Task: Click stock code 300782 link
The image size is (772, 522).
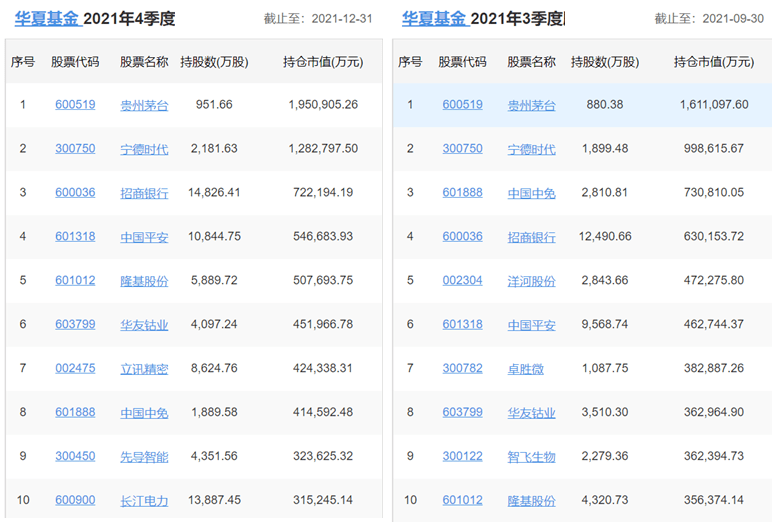Action: 462,369
